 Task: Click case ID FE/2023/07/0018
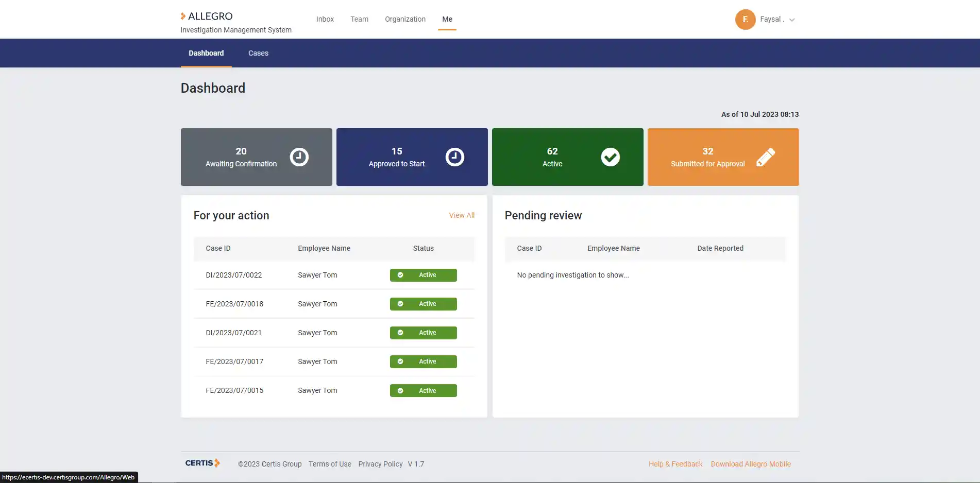(x=234, y=304)
